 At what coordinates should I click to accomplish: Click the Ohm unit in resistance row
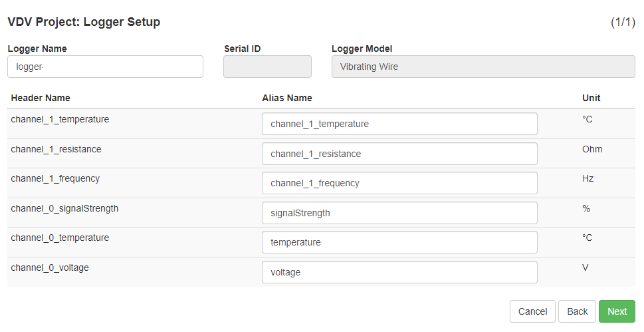point(592,149)
